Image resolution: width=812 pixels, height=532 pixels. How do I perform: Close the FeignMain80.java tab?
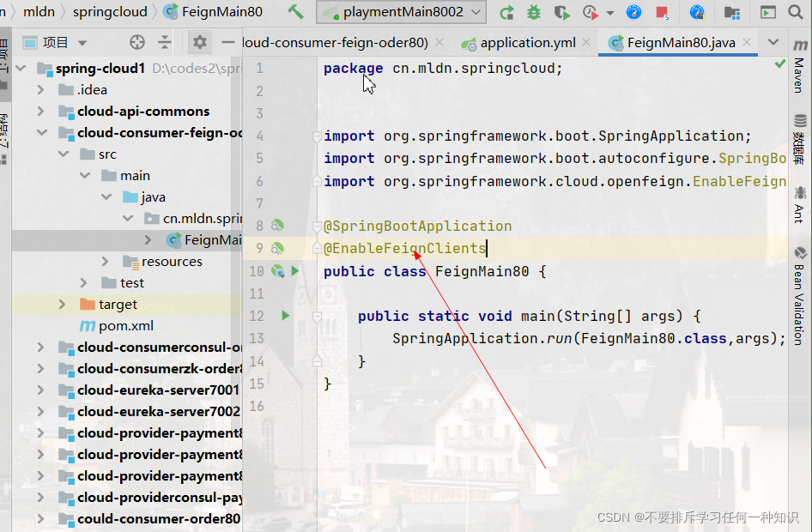747,42
